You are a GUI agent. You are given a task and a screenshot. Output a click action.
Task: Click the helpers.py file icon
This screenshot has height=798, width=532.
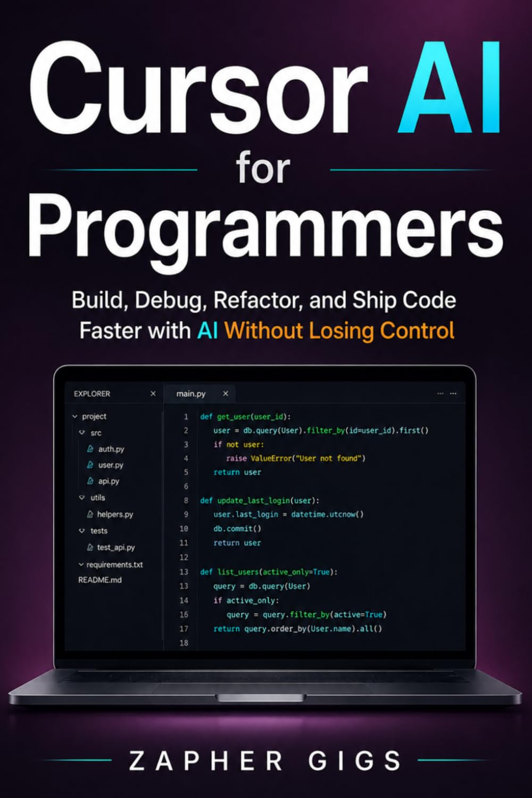[90, 514]
